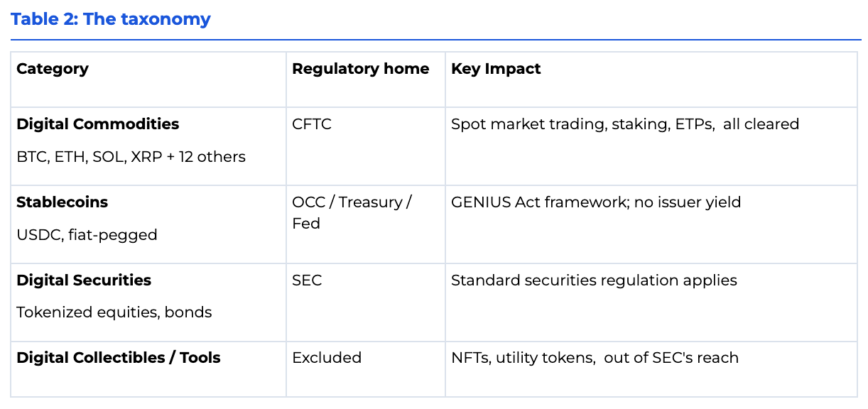The height and width of the screenshot is (409, 868).
Task: Click the 'OCC / Treasury / Fed' cell
Action: tap(352, 212)
